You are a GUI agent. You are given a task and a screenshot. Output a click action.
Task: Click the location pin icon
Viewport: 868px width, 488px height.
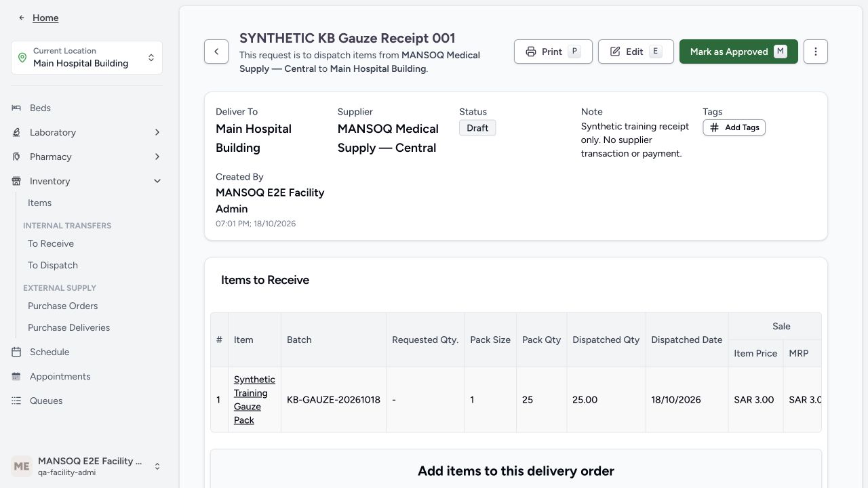point(22,58)
